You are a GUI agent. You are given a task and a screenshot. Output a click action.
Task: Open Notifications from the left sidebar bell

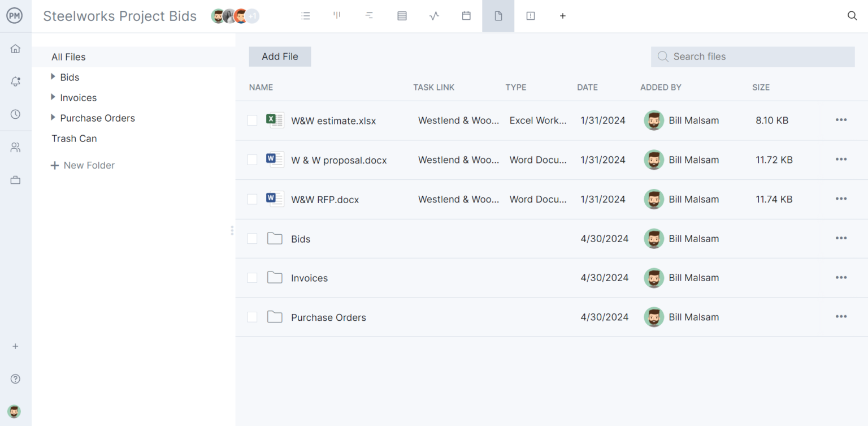(x=15, y=81)
